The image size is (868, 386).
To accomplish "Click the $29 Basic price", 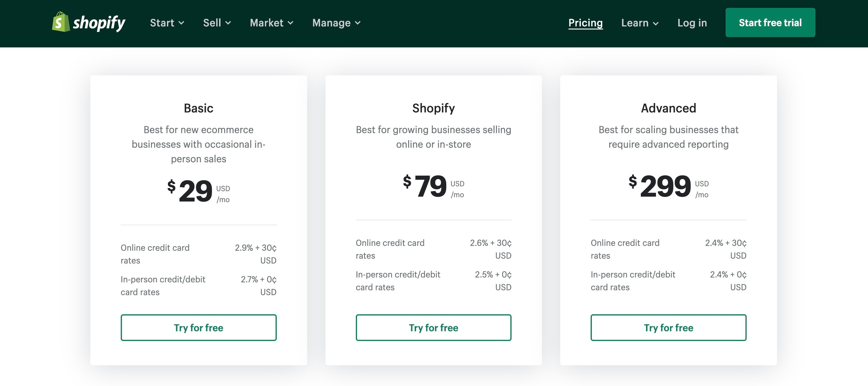I will 199,191.
